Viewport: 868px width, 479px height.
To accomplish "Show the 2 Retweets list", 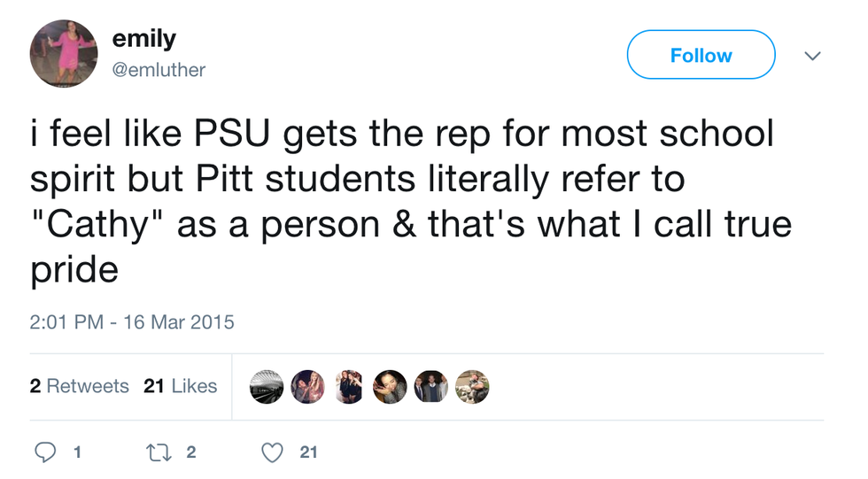I will click(x=79, y=386).
